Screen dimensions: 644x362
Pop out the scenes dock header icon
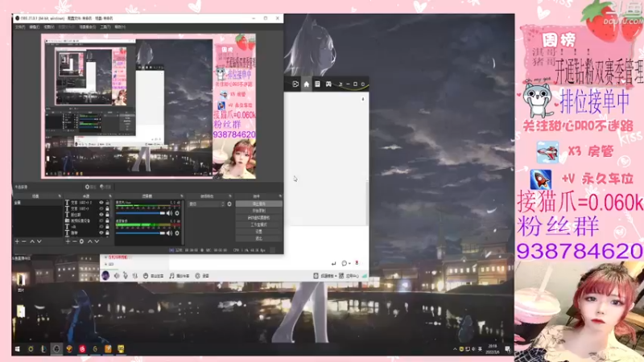pyautogui.click(x=60, y=196)
